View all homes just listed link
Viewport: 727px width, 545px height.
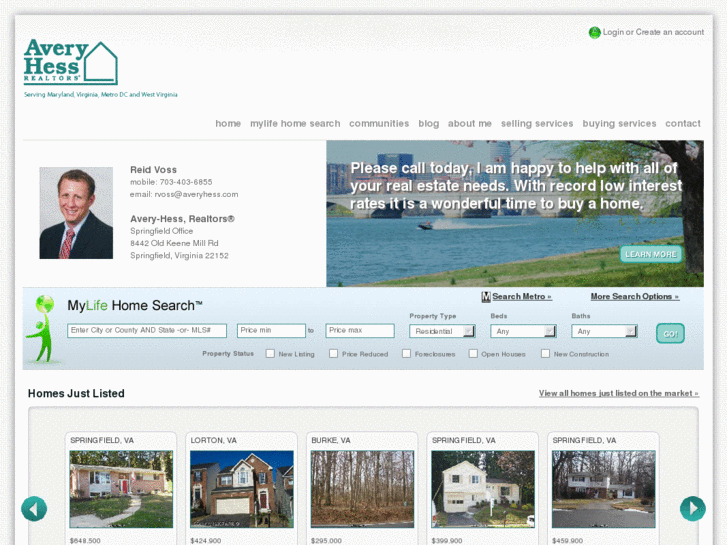619,393
